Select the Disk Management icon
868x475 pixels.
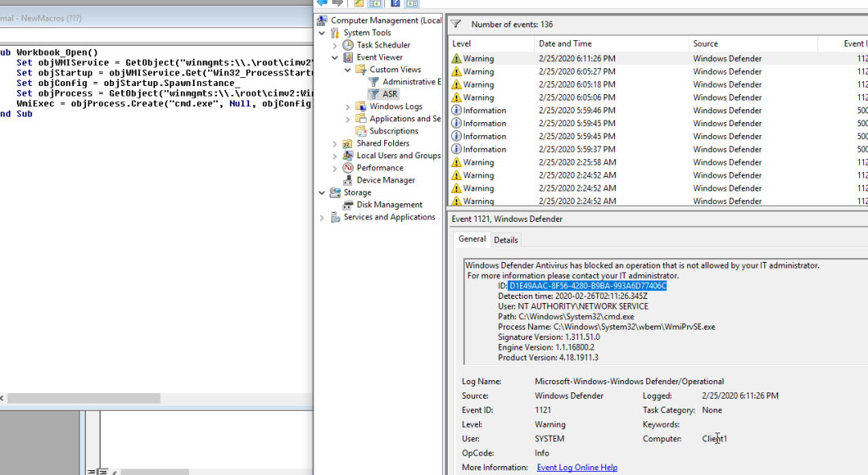(348, 205)
